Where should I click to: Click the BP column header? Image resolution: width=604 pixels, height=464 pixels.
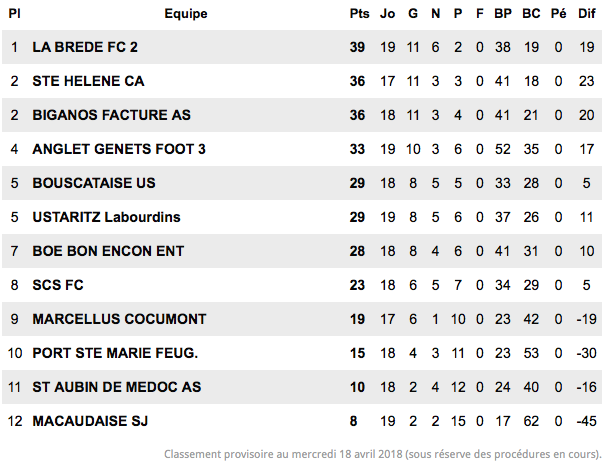pyautogui.click(x=503, y=14)
